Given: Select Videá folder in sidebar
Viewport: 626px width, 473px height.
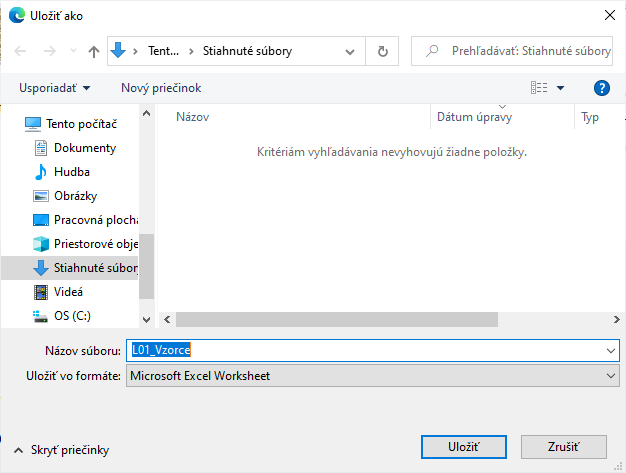Looking at the screenshot, I should coord(68,292).
